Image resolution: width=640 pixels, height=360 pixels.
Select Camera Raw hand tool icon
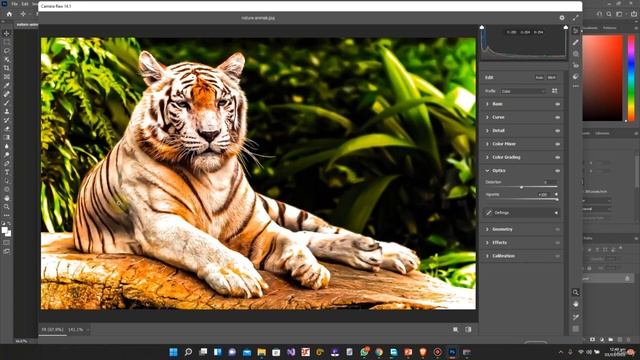(x=576, y=304)
